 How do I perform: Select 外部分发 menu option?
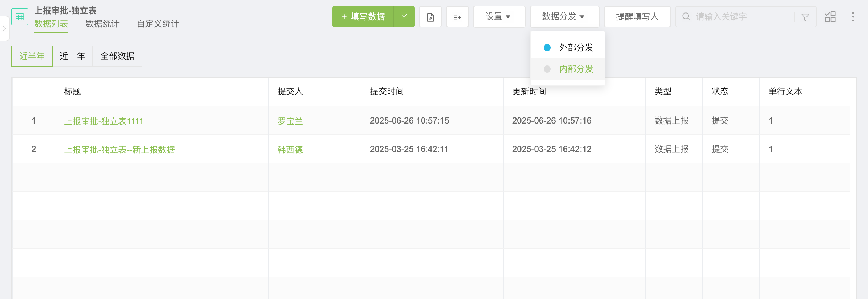click(568, 48)
